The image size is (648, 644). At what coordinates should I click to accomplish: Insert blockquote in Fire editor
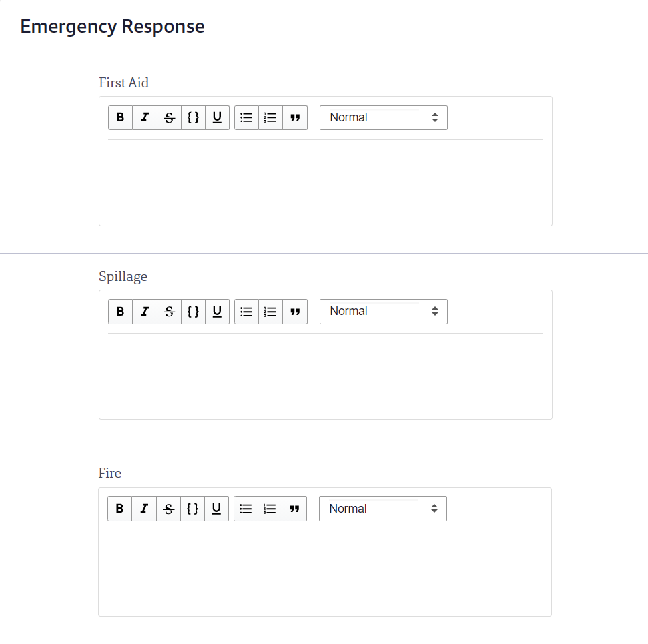(294, 509)
